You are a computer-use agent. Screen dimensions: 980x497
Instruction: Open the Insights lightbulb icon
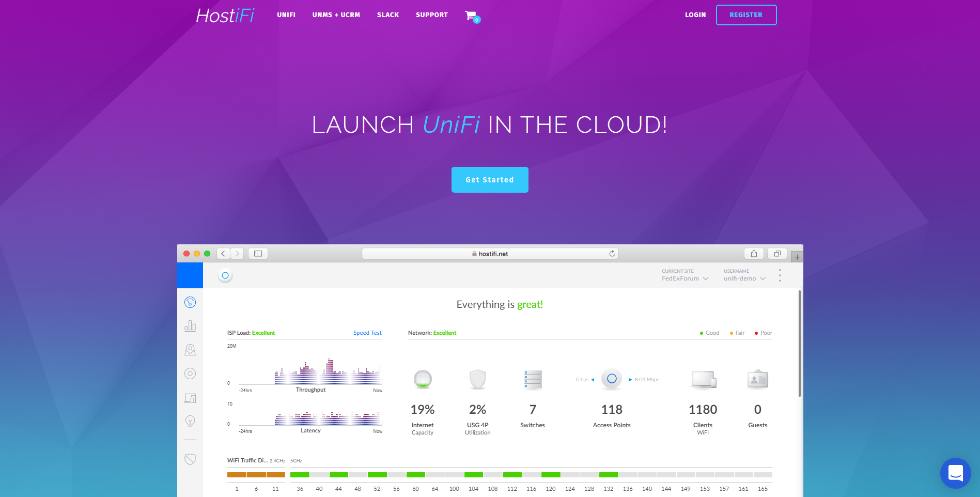tap(190, 421)
